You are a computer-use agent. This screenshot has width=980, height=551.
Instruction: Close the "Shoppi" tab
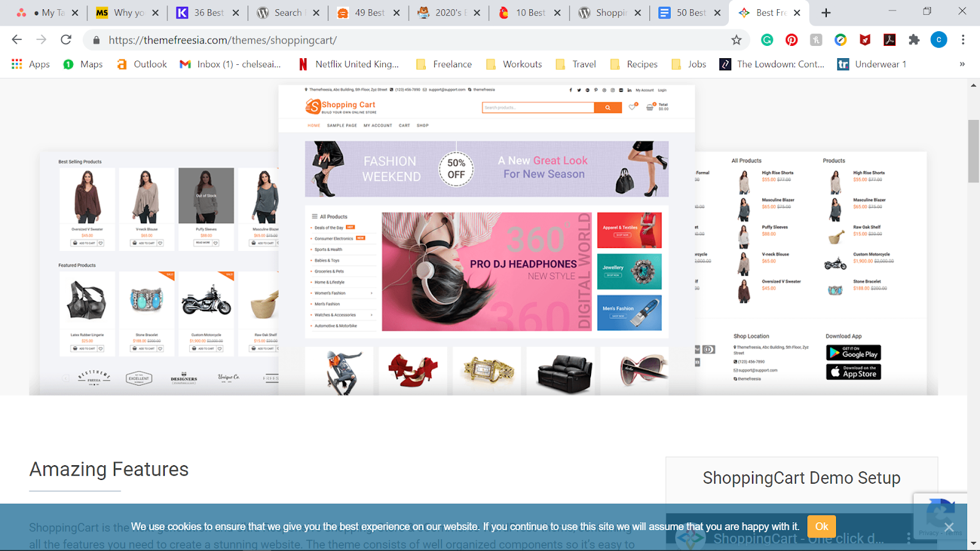tap(637, 13)
